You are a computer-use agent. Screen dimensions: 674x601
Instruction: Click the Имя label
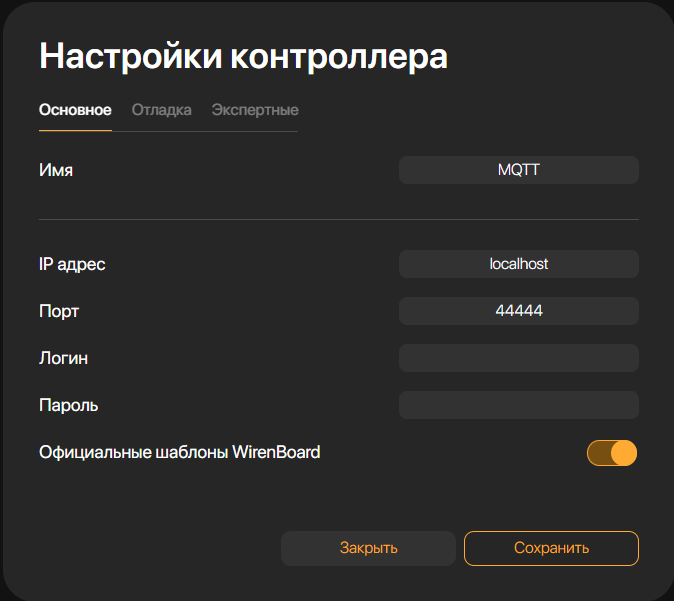point(56,171)
